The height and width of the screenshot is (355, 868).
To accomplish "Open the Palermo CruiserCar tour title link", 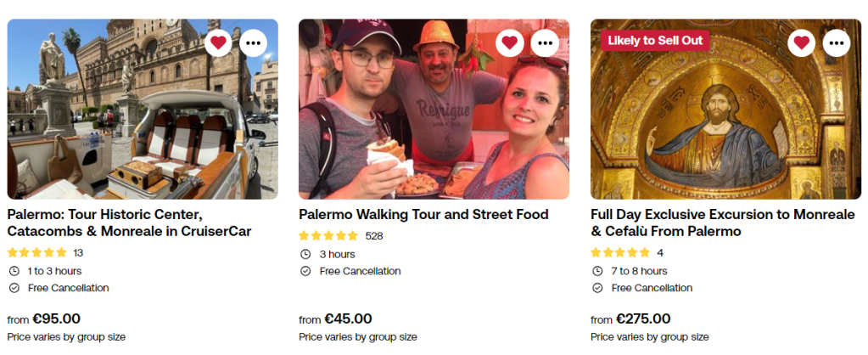I will tap(129, 223).
